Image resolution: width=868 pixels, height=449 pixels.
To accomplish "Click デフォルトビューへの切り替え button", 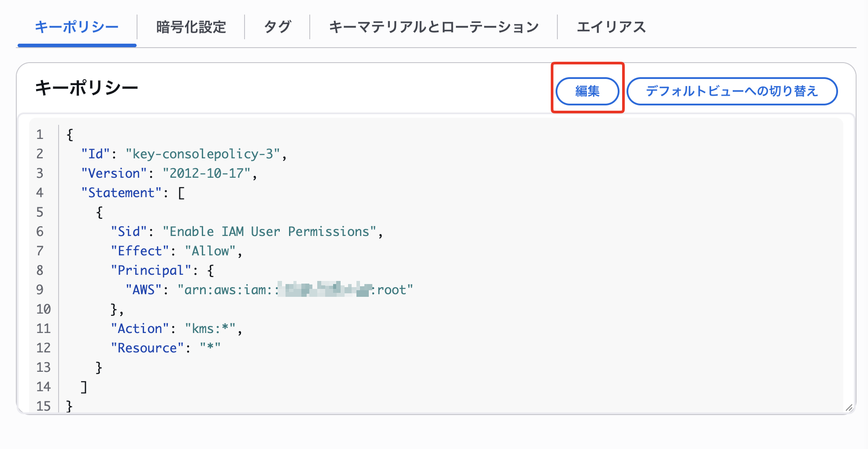I will point(732,91).
